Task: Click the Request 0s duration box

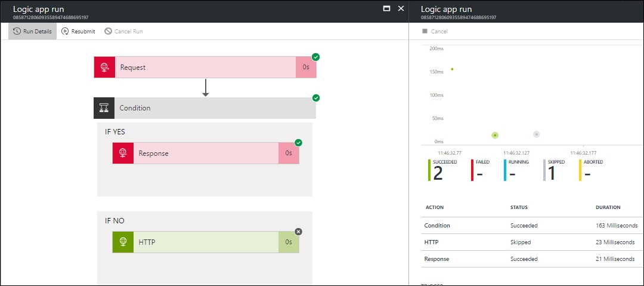Action: tap(306, 67)
